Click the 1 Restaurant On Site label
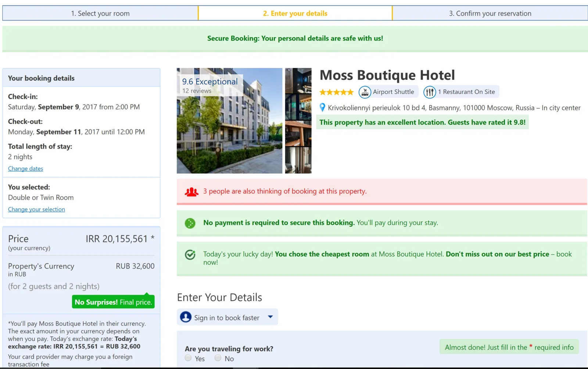The image size is (588, 369). [x=466, y=92]
